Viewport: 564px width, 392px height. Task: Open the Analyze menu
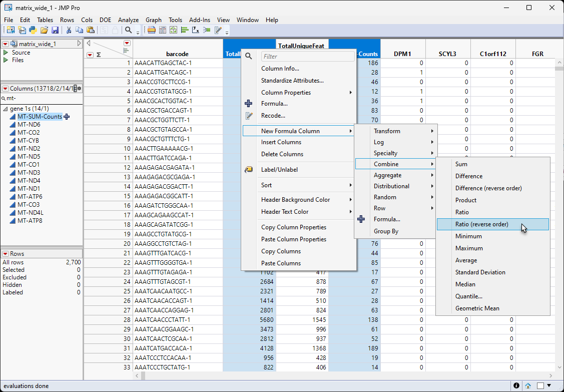[128, 20]
